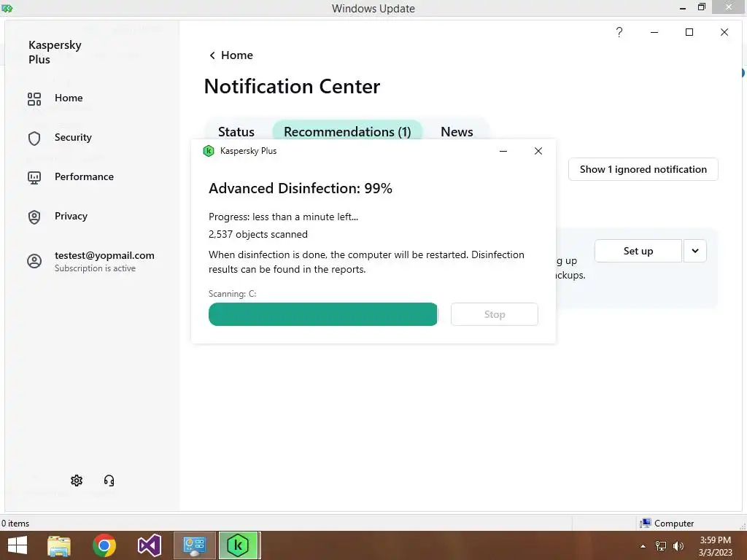Switch to Kaspersky taskbar icon

coord(239,545)
